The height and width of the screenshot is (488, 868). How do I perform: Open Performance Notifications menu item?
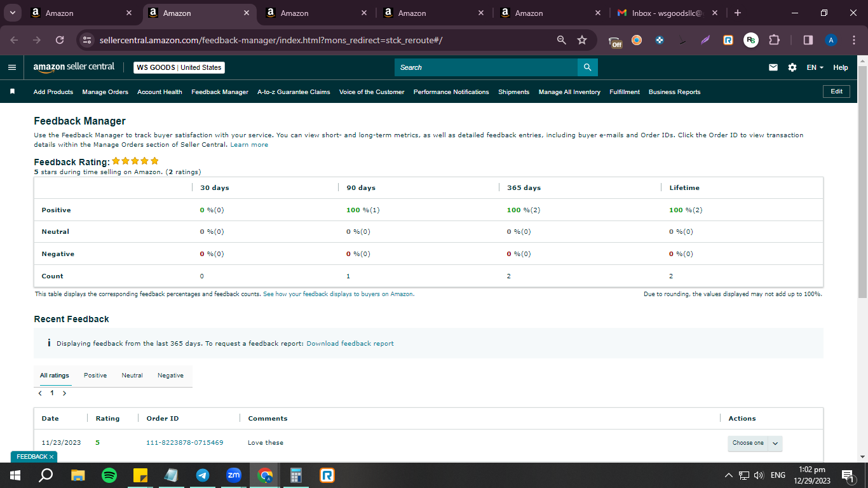tap(451, 92)
